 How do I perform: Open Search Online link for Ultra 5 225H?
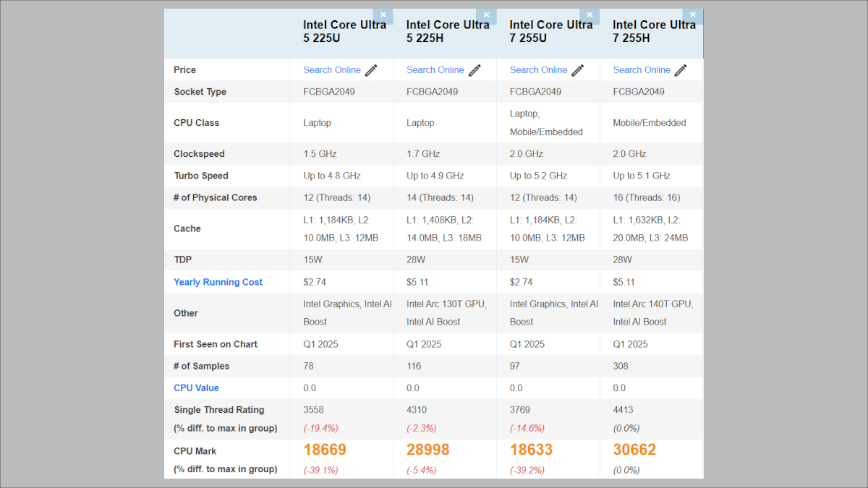pyautogui.click(x=435, y=70)
